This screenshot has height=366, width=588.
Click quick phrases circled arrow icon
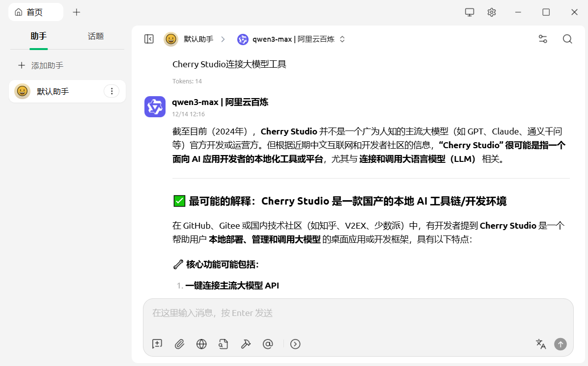tap(295, 344)
